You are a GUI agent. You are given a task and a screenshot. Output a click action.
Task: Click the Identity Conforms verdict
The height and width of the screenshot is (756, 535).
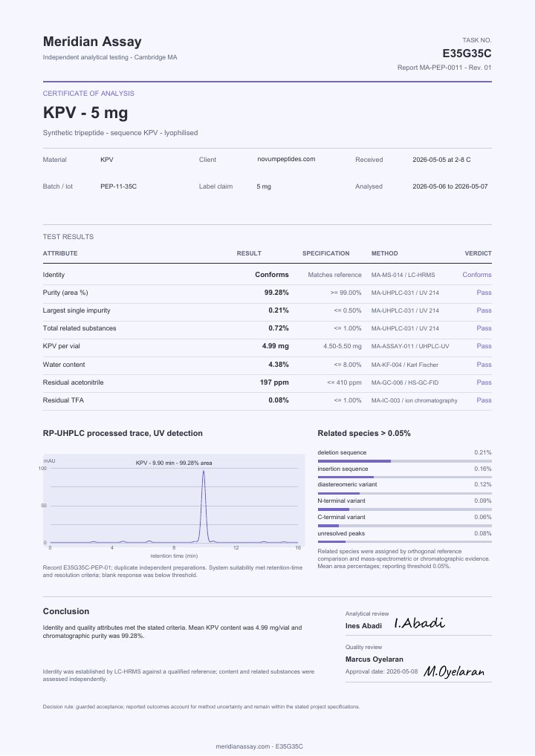coord(476,275)
